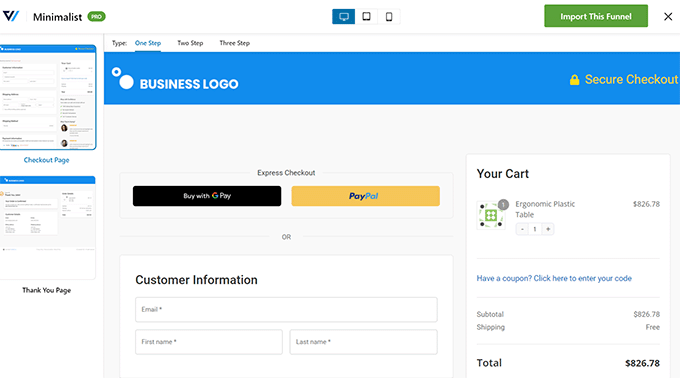Switch to tablet preview mode
The width and height of the screenshot is (680, 378).
click(366, 16)
